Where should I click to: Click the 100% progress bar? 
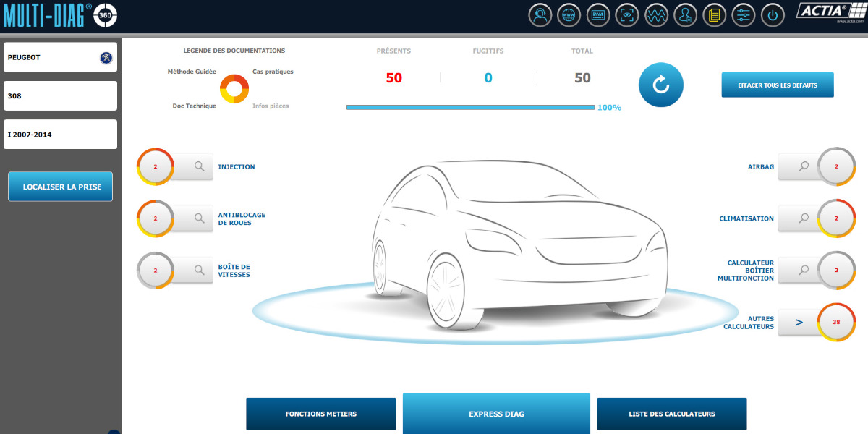click(470, 107)
